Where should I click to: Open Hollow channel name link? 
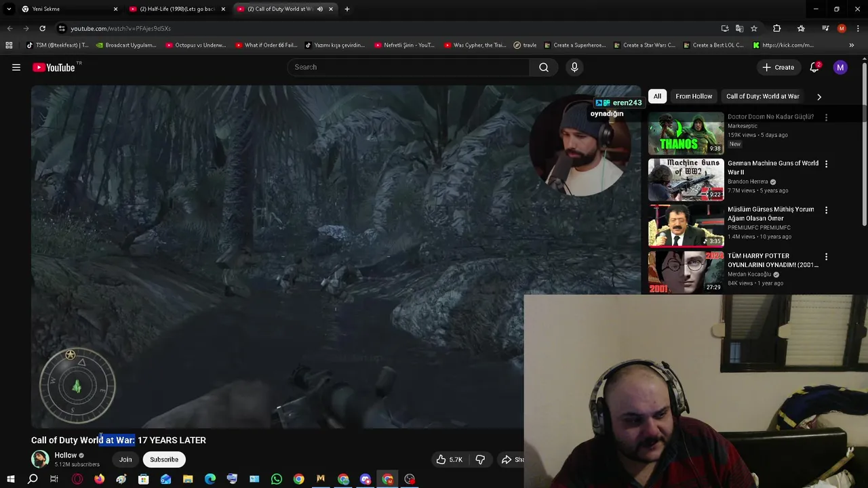click(66, 455)
